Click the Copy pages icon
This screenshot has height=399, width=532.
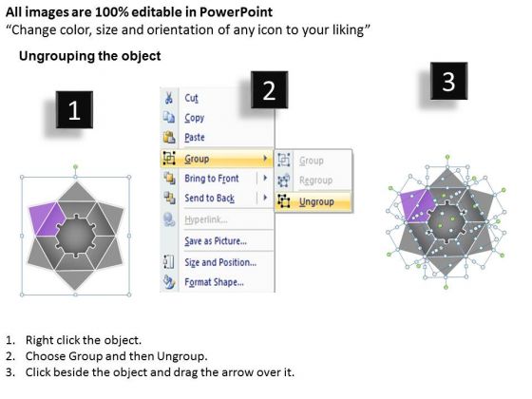coord(169,118)
